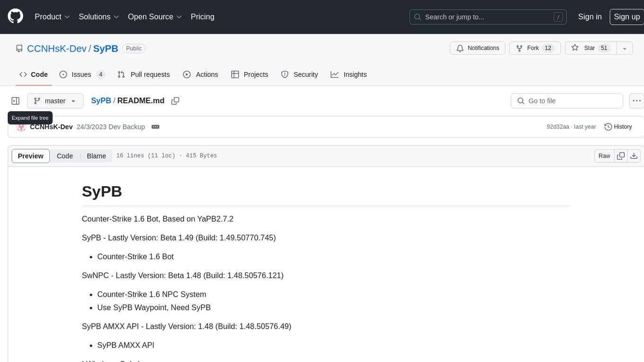This screenshot has width=644, height=362.
Task: Click the SyPB README heading
Action: (x=102, y=191)
